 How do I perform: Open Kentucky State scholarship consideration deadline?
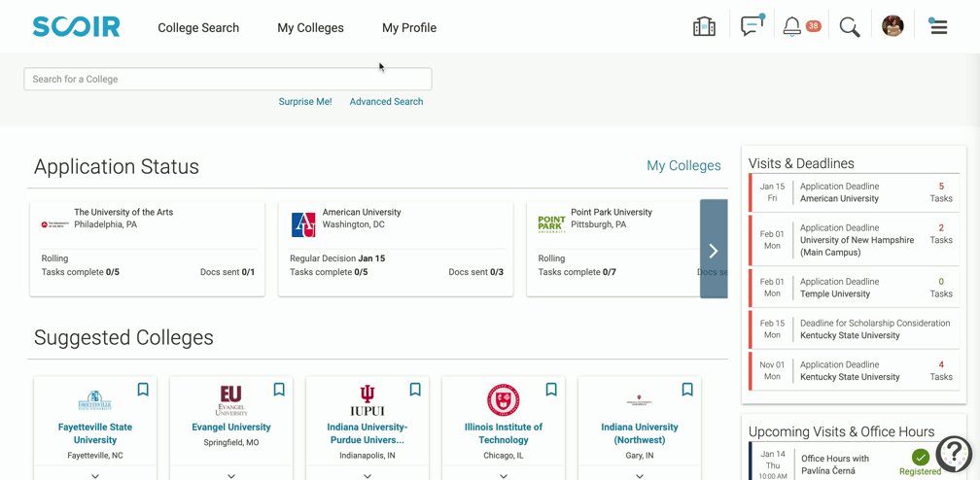[854, 329]
